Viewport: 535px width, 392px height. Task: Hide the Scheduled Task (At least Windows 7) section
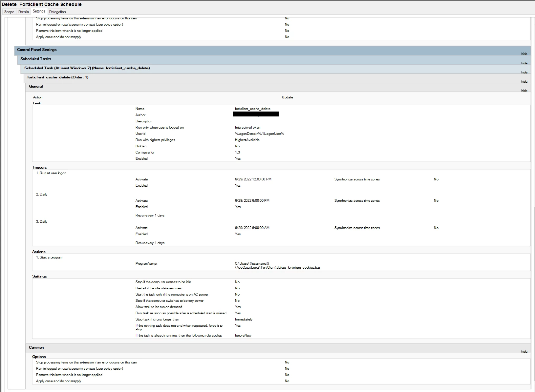[524, 72]
